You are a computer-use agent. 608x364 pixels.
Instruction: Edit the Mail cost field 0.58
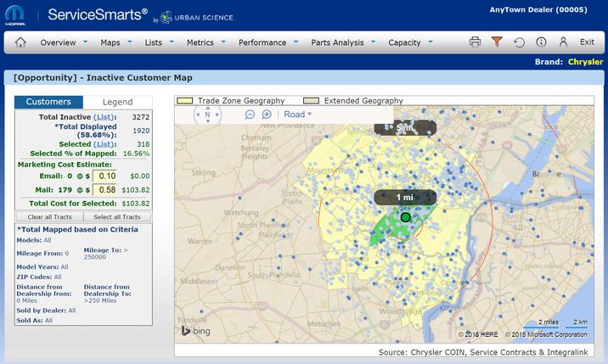104,189
